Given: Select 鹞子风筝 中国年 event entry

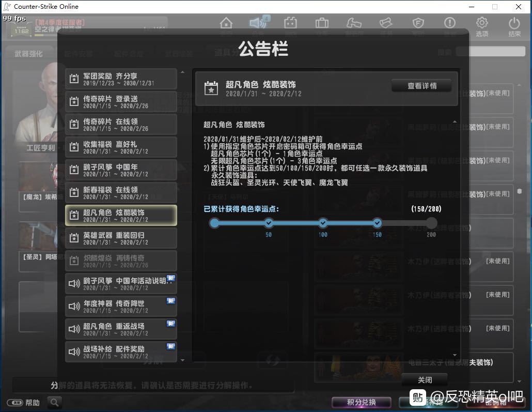Looking at the screenshot, I should point(121,170).
